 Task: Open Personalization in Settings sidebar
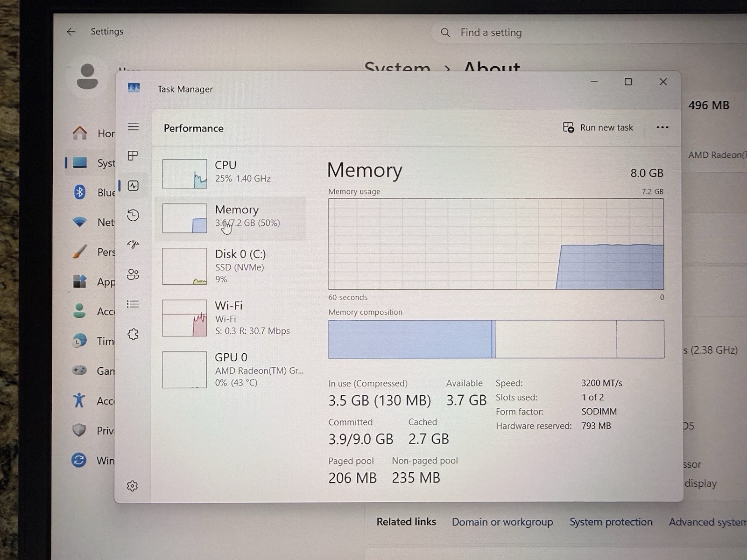point(93,252)
